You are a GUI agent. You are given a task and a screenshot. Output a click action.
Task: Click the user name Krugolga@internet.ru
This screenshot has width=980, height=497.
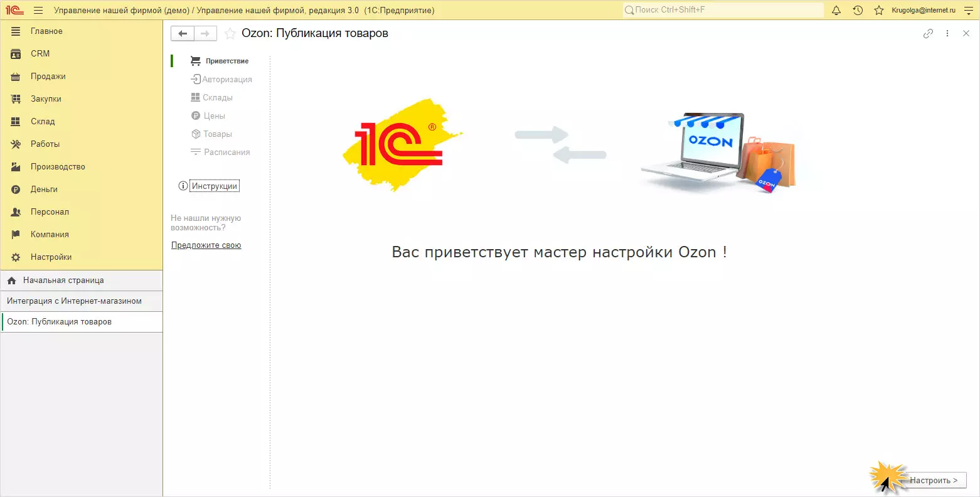pos(924,10)
